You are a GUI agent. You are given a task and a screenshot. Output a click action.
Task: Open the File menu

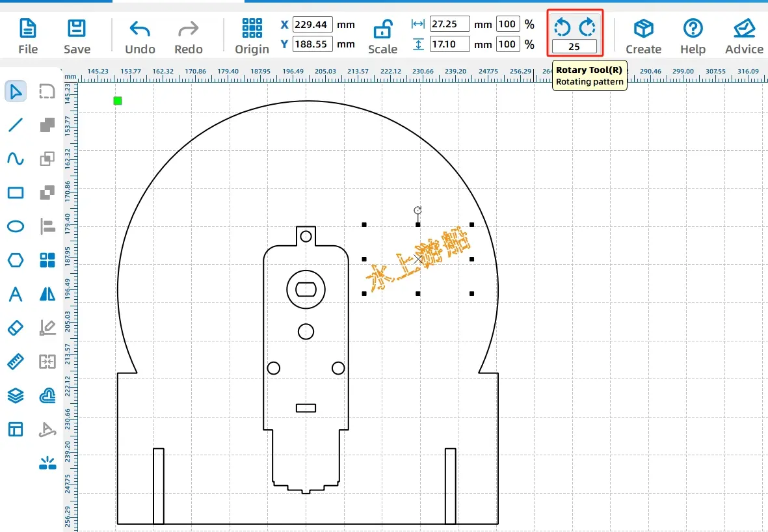[27, 36]
